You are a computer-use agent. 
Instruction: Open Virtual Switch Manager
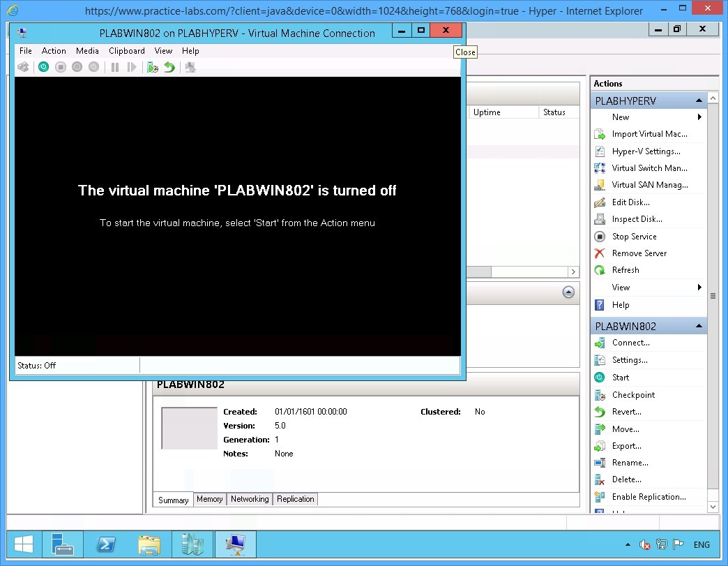tap(650, 167)
